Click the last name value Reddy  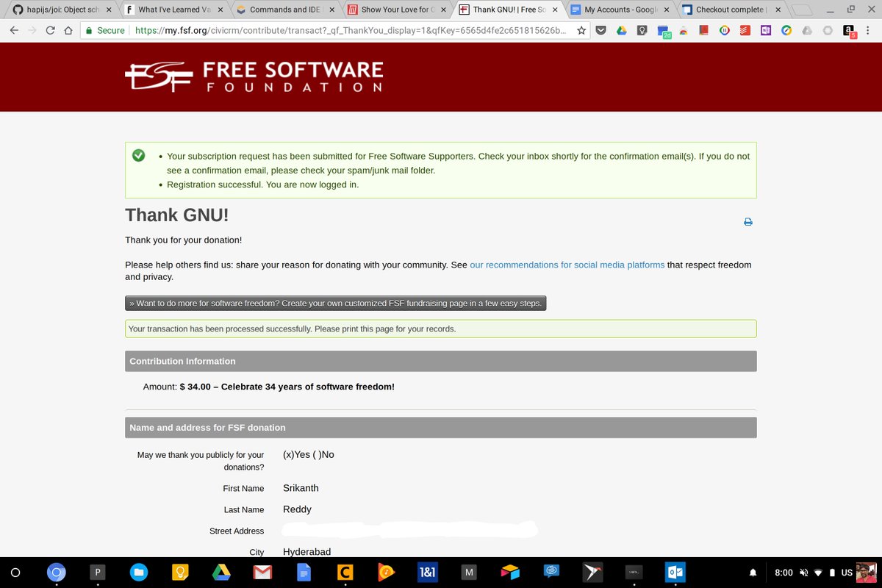(x=297, y=509)
